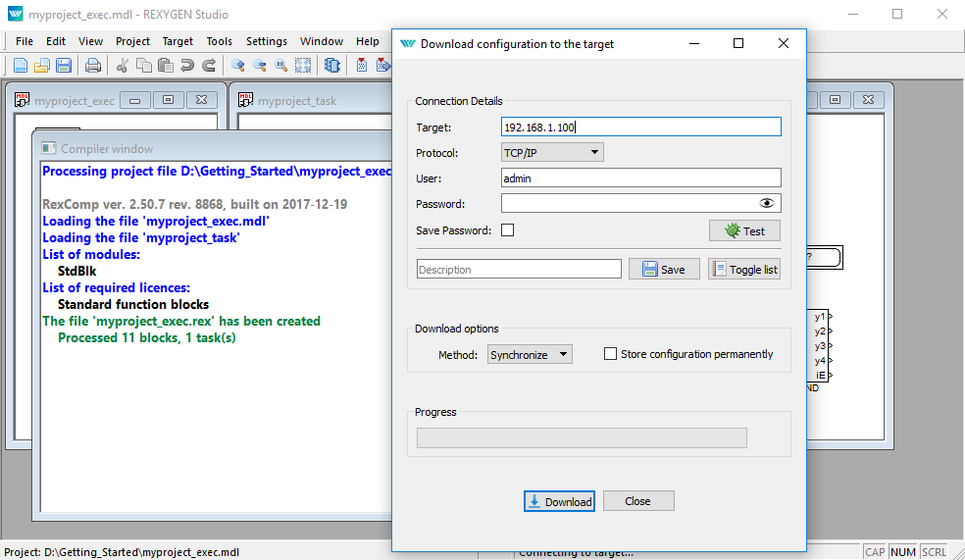Click the Zoom in magnifier icon
Viewport: 965px width, 560px height.
(x=238, y=66)
